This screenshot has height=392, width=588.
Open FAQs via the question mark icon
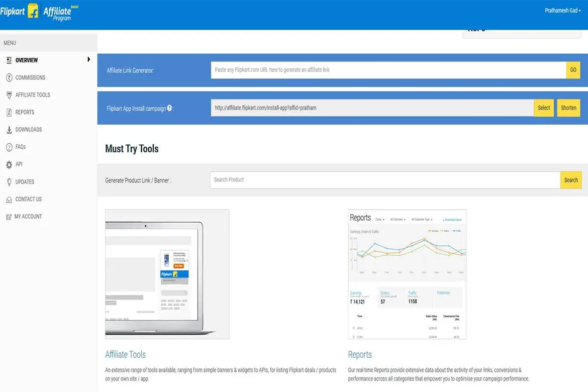pos(10,147)
